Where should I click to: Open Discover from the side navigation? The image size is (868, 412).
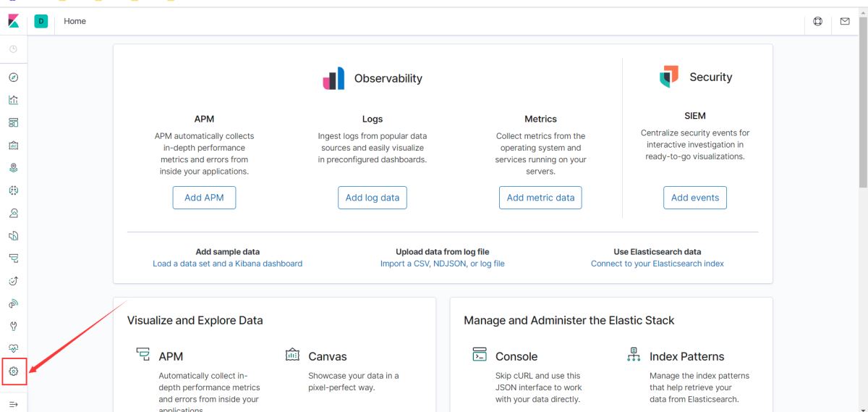[x=13, y=77]
